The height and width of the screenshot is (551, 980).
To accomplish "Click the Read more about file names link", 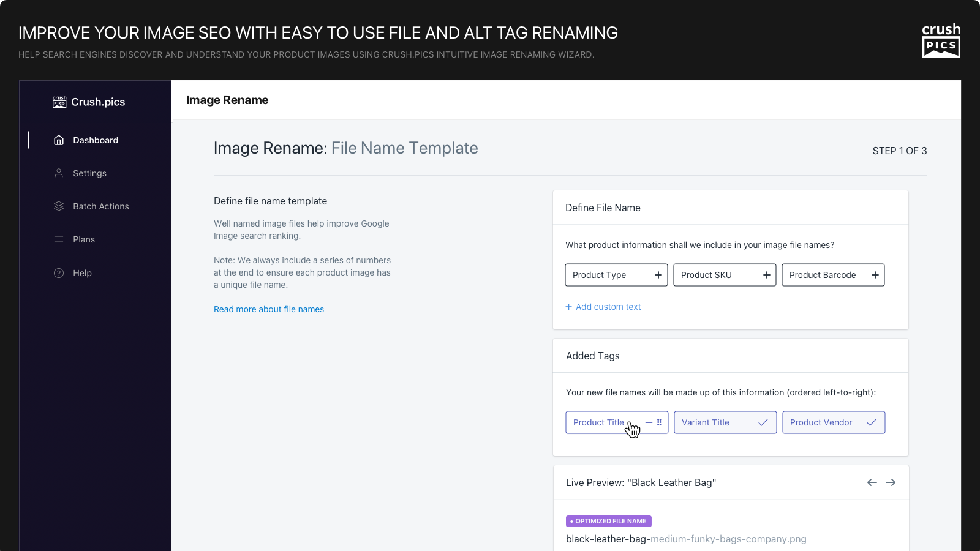I will coord(268,309).
